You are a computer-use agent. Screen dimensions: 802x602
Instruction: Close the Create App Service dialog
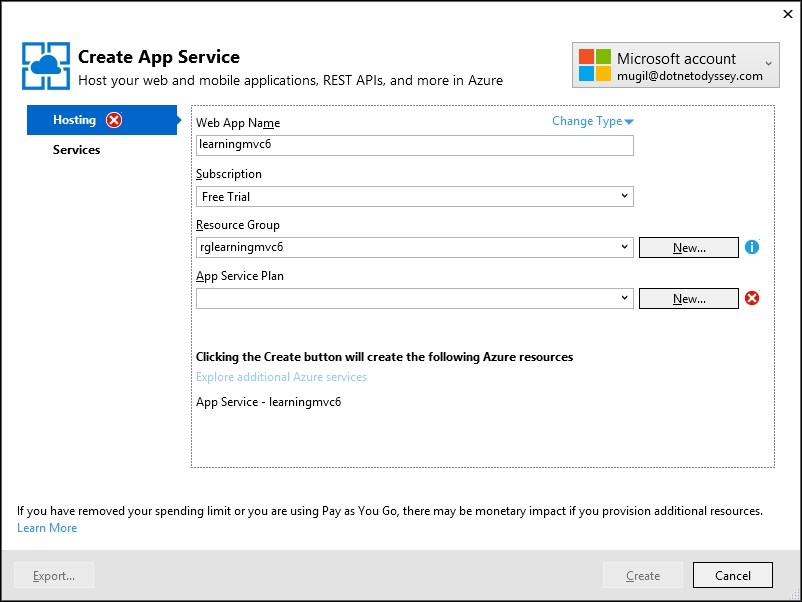pyautogui.click(x=788, y=14)
